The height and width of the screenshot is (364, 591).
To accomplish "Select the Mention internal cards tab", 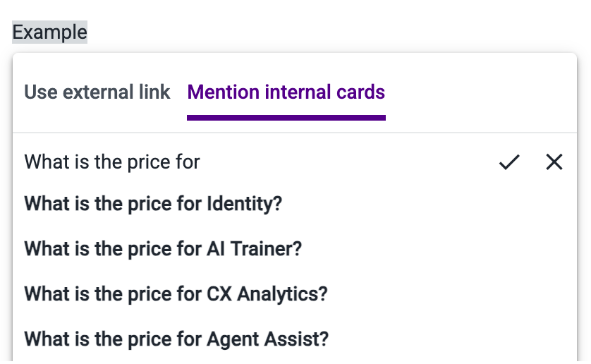I will (x=286, y=92).
